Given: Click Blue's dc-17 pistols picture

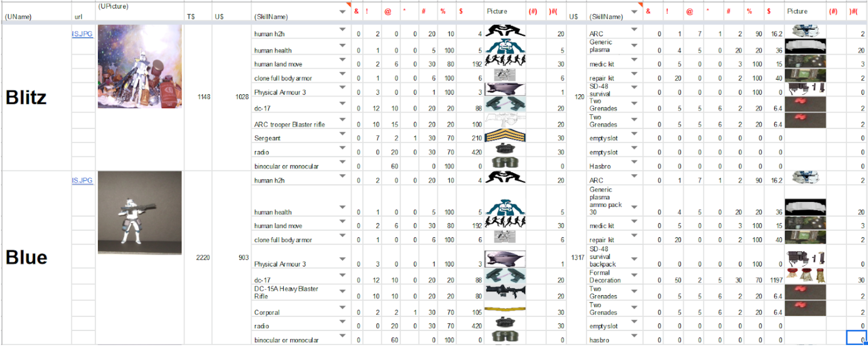Looking at the screenshot, I should pyautogui.click(x=505, y=276).
